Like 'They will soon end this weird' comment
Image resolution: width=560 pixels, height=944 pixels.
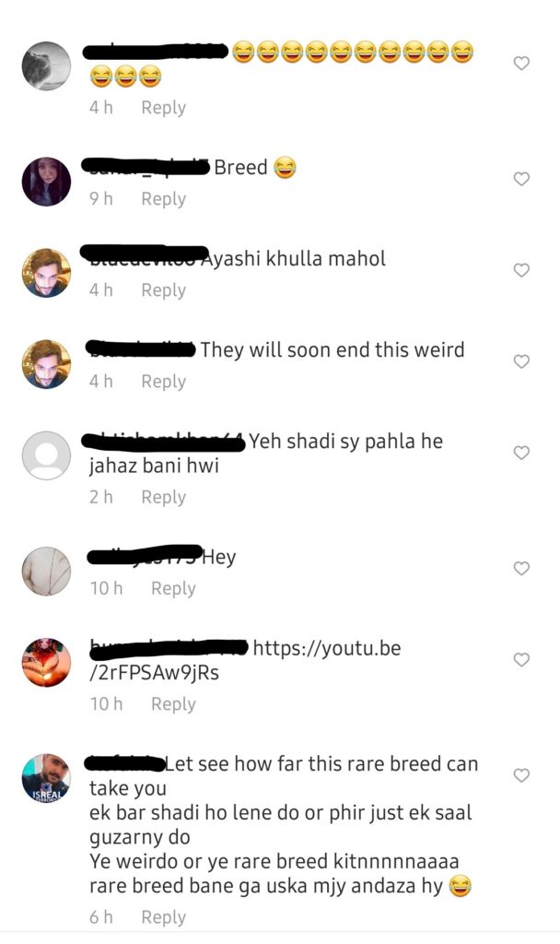tap(521, 360)
